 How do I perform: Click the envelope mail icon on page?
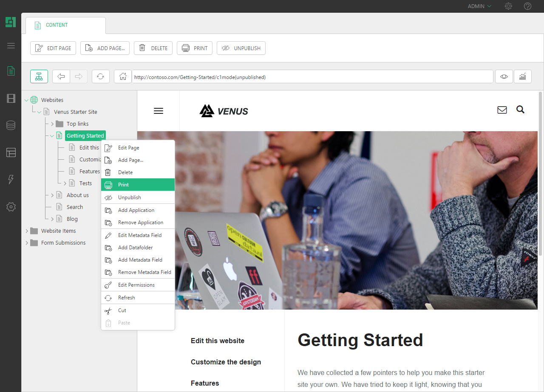tap(502, 110)
